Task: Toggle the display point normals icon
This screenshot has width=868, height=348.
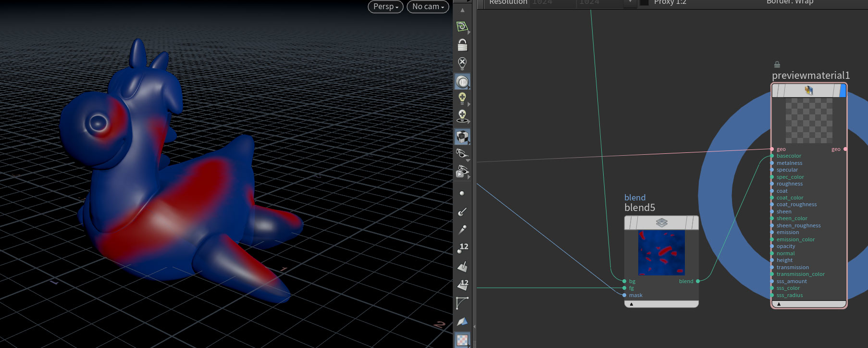Action: pos(462,211)
